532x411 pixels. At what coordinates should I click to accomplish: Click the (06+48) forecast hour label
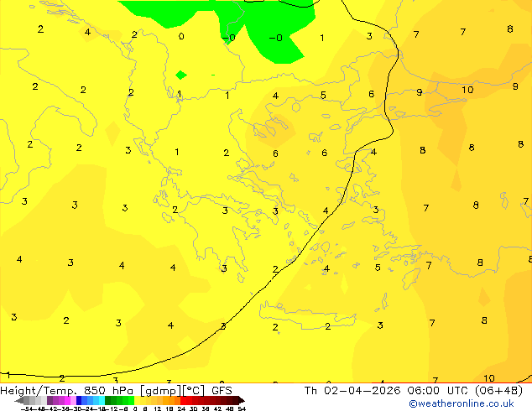(x=498, y=391)
